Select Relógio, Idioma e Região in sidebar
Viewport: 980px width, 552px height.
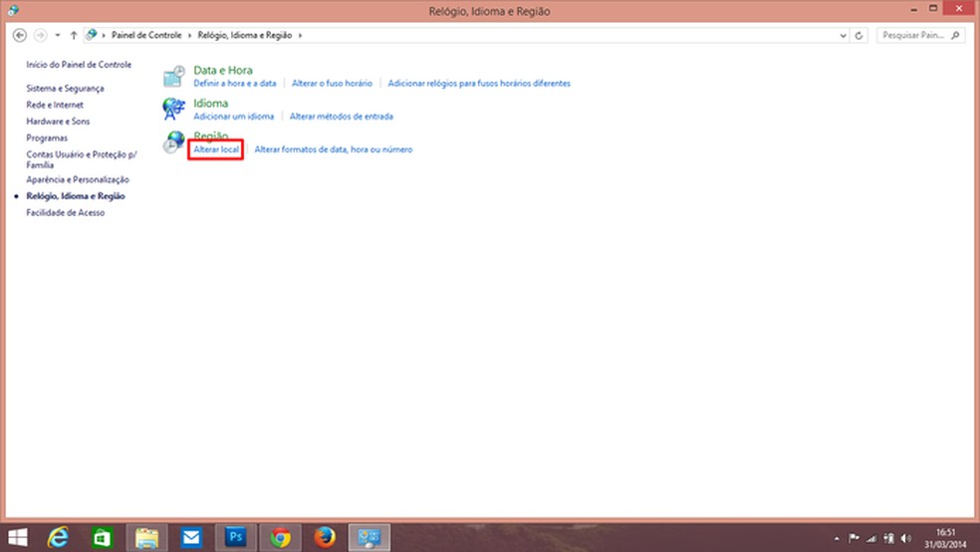pyautogui.click(x=76, y=196)
